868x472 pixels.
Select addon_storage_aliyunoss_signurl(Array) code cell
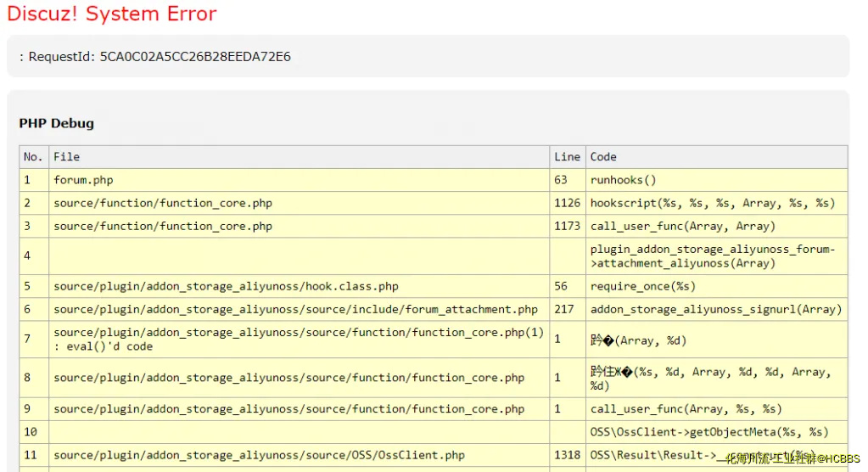click(717, 310)
